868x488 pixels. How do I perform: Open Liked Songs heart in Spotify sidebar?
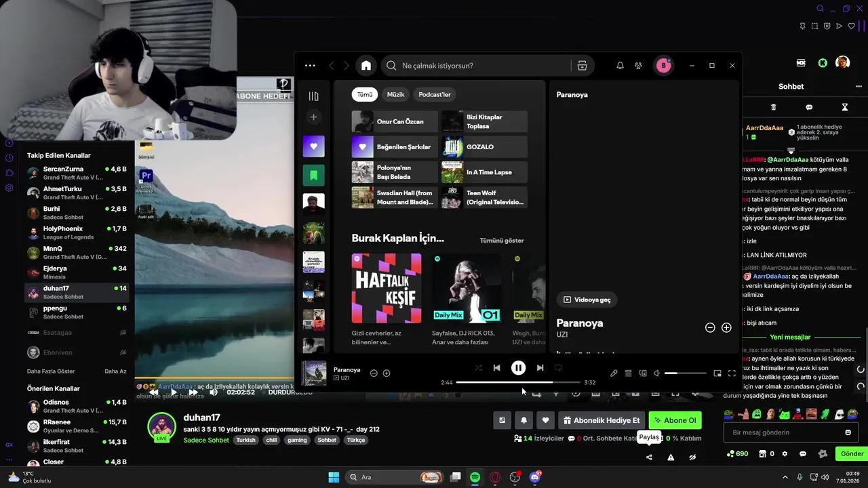313,146
